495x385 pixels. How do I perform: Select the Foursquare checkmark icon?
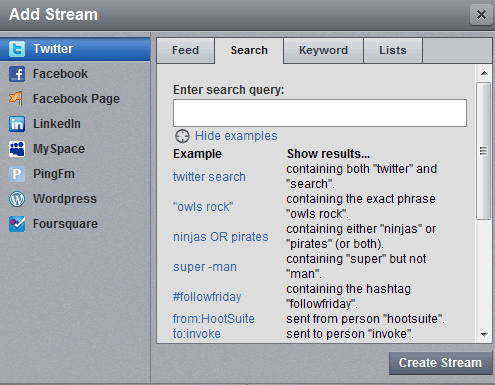(17, 224)
